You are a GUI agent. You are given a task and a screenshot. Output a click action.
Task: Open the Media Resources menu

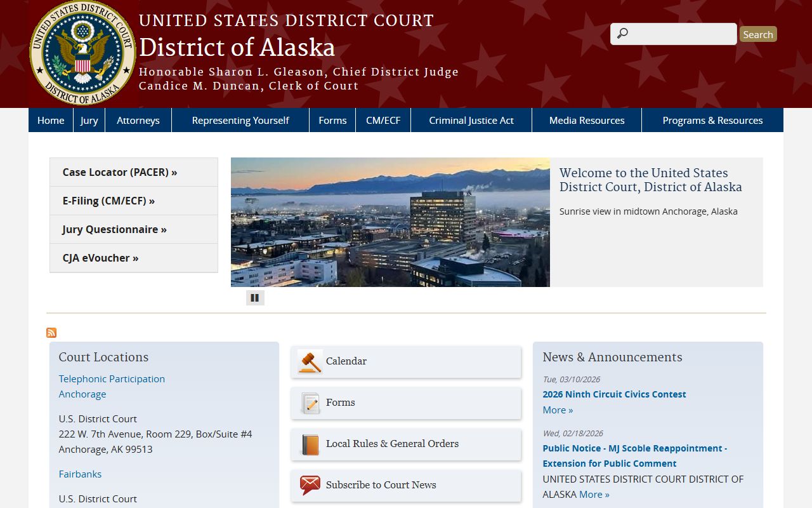click(587, 120)
